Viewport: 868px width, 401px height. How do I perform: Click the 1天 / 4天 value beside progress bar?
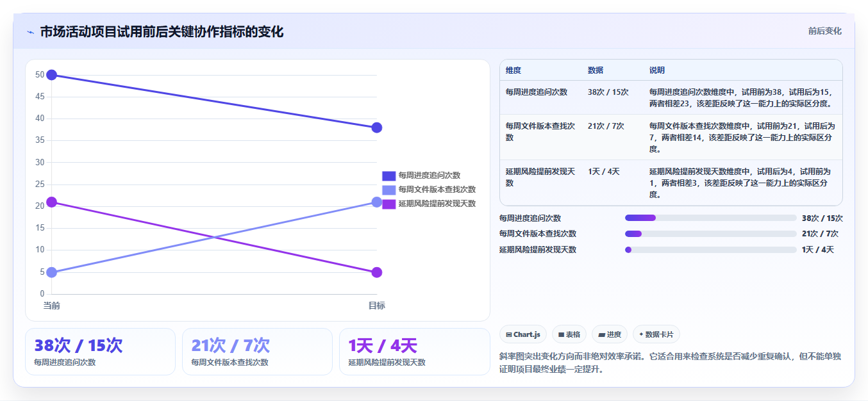[818, 250]
